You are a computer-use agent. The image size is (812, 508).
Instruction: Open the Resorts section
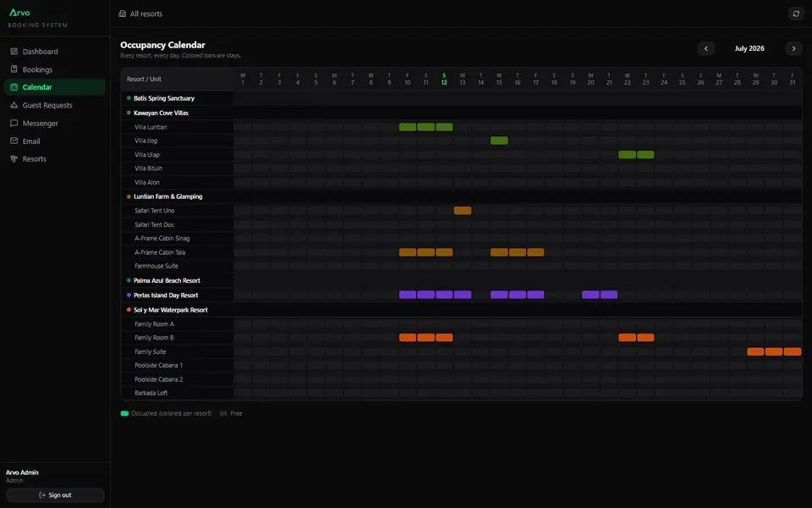click(x=54, y=158)
